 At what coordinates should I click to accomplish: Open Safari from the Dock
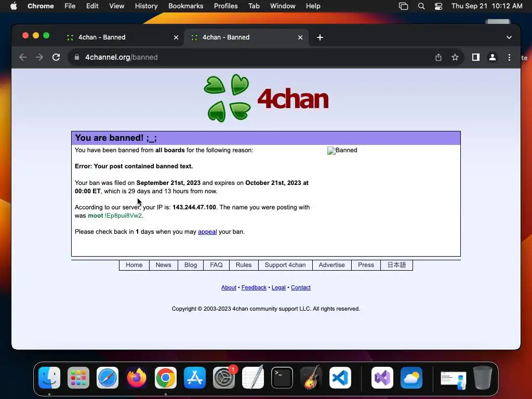coord(108,378)
